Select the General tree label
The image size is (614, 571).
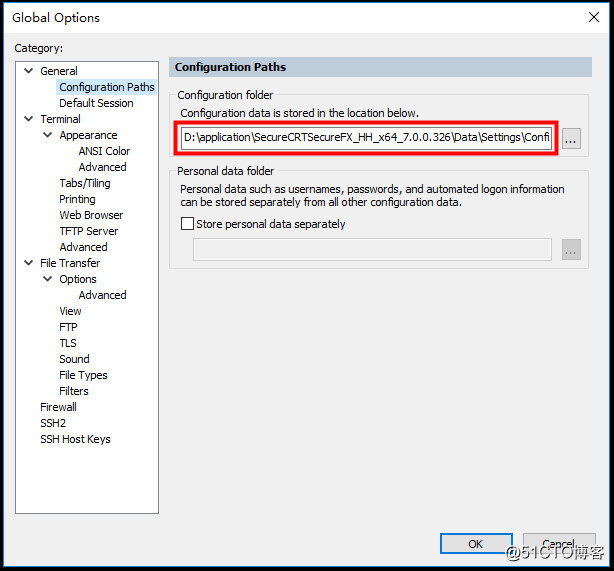59,71
